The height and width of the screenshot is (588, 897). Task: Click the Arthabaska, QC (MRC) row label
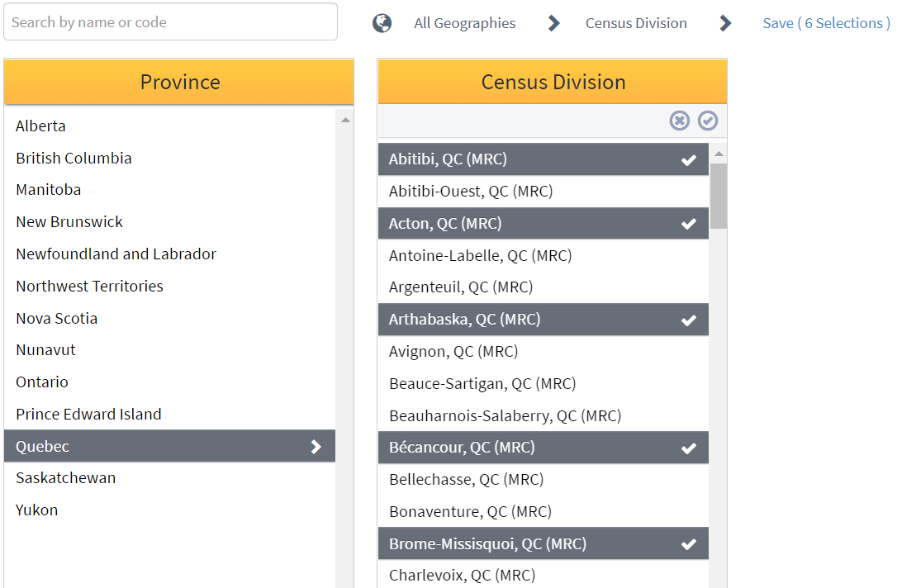[464, 319]
